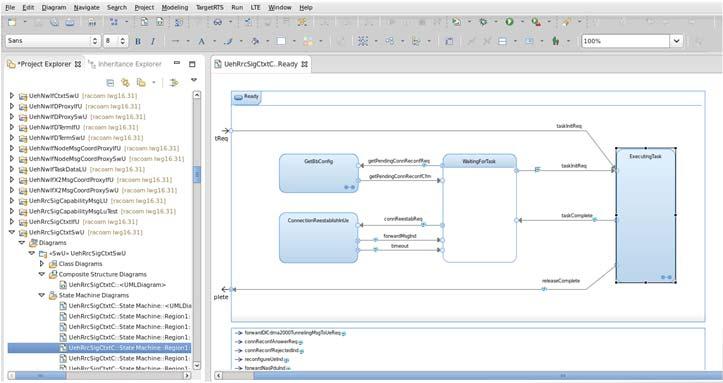723x383 pixels.
Task: Click the reconfigureUeInd list entry
Action: coord(263,359)
